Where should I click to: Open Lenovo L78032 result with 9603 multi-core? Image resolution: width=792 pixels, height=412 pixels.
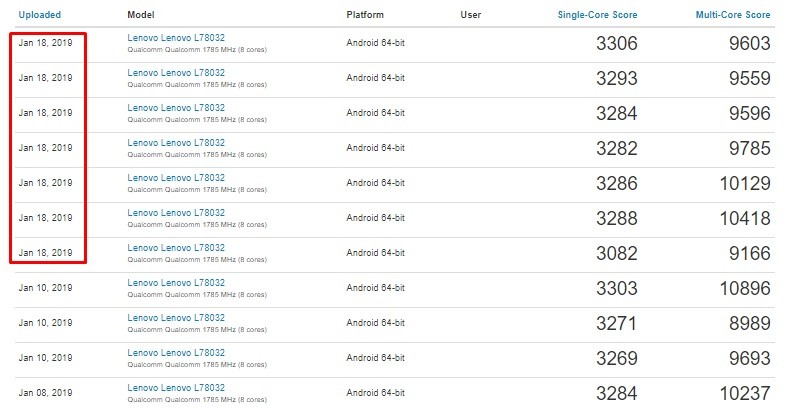pos(176,38)
